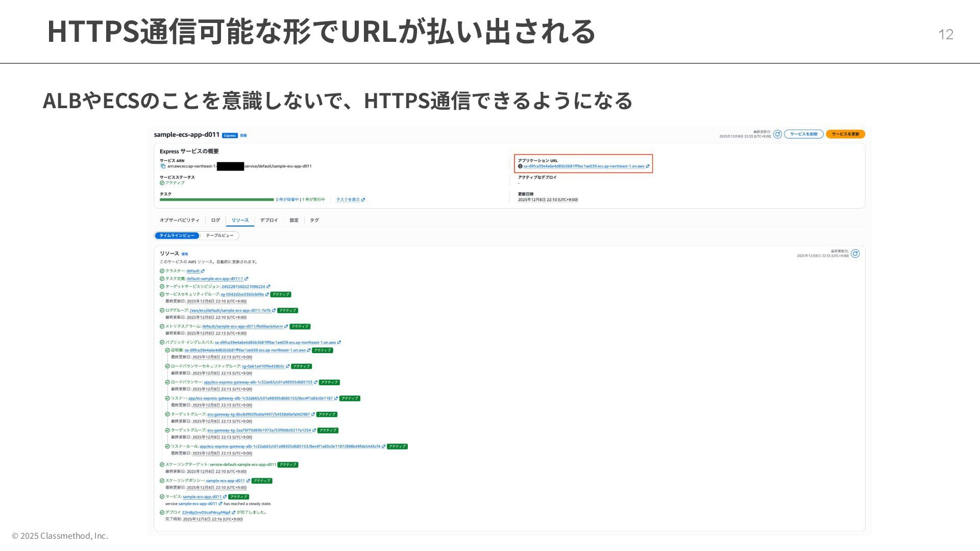This screenshot has height=551, width=980.
Task: Click the refresh icon next to サービスを削除
Action: [777, 134]
